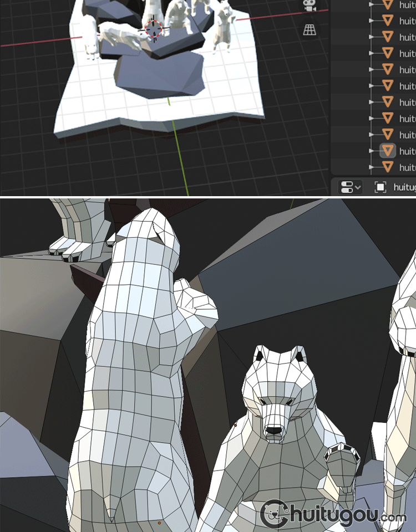Image resolution: width=416 pixels, height=532 pixels.
Task: Expand the outliner row with highlighted mesh icon
Action: 372,151
